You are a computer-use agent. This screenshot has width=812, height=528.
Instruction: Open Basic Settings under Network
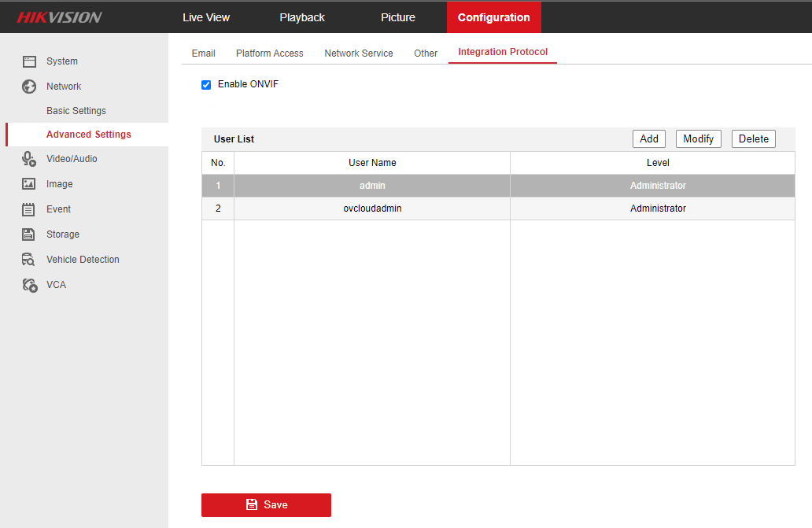(76, 111)
